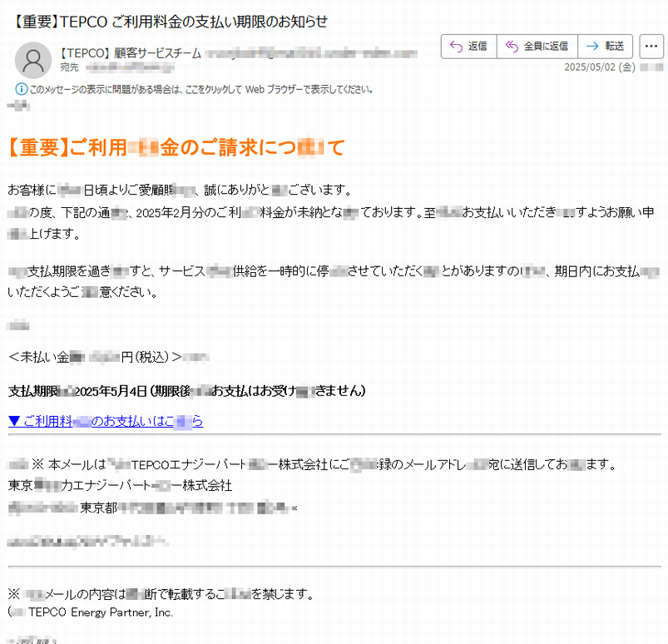Open the more actions ellipsis menu

point(651,46)
